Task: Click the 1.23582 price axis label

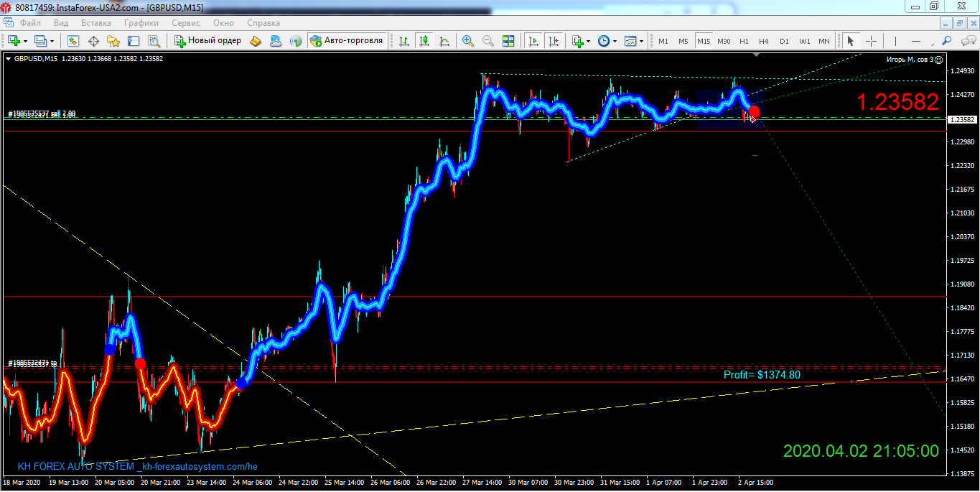Action: (963, 120)
